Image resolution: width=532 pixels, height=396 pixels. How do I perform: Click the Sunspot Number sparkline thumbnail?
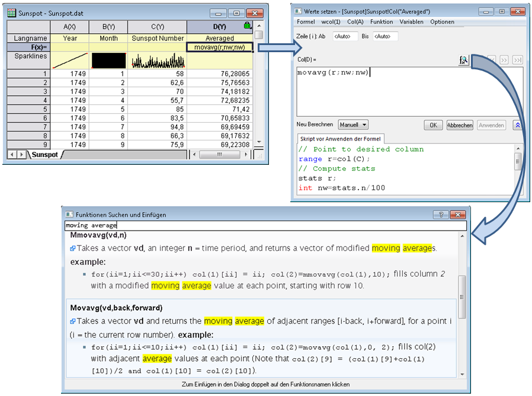point(158,60)
